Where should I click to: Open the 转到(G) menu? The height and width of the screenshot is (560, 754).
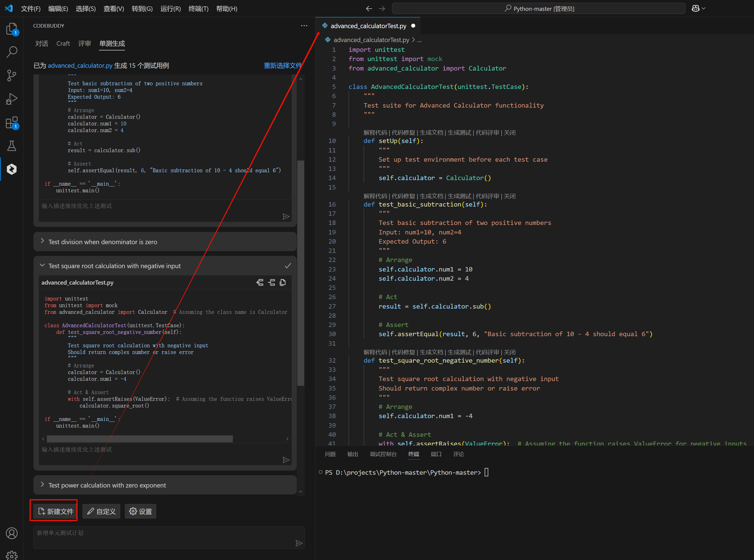point(142,8)
